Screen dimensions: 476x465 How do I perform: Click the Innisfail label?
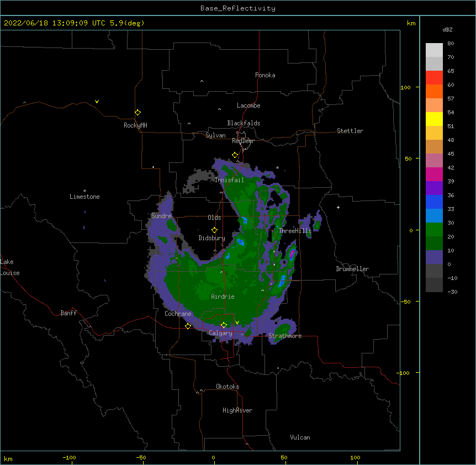pos(229,180)
